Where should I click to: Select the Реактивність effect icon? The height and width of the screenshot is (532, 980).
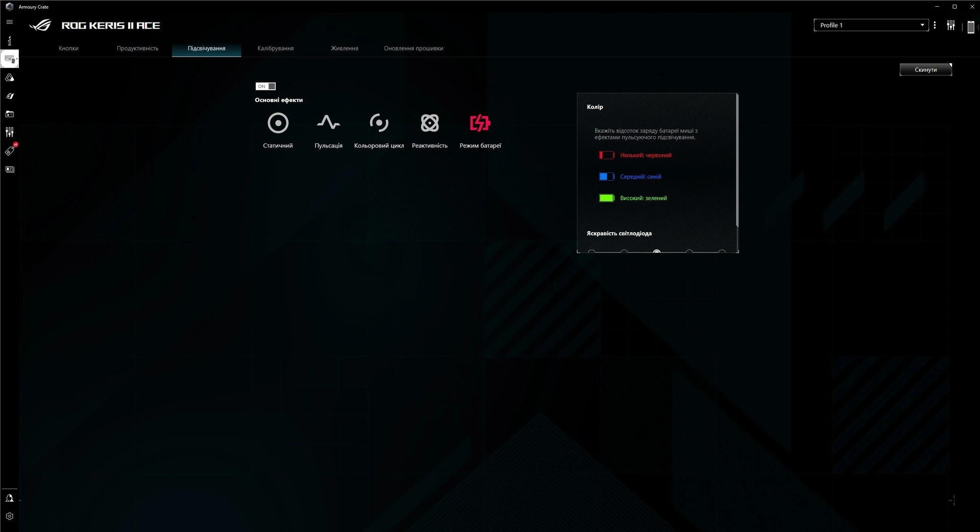(429, 123)
